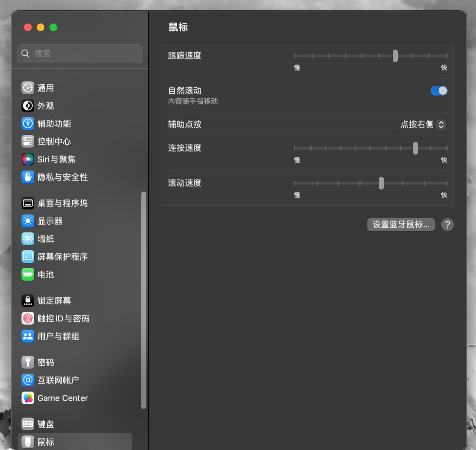Open the 显示器 settings icon
476x450 pixels.
[x=28, y=221]
